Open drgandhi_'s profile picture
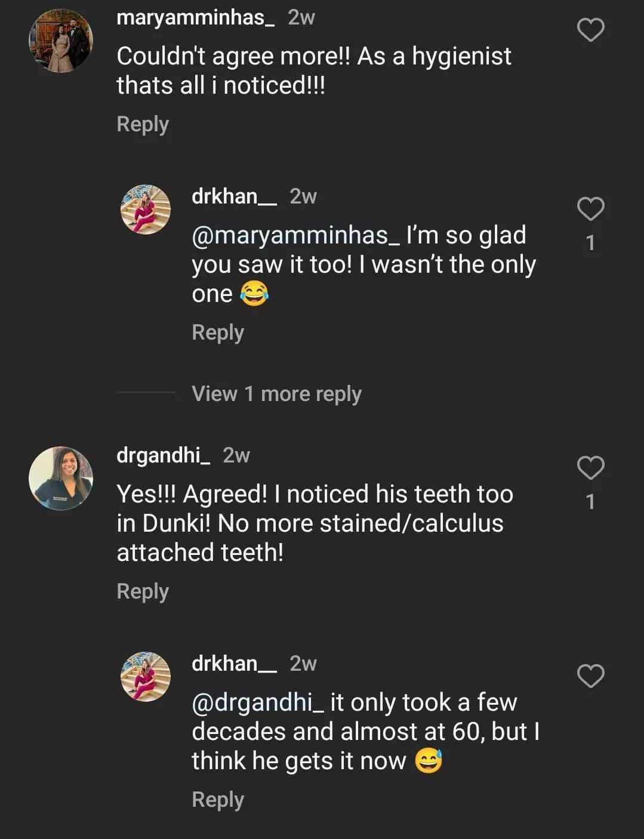The height and width of the screenshot is (839, 644). pyautogui.click(x=61, y=479)
